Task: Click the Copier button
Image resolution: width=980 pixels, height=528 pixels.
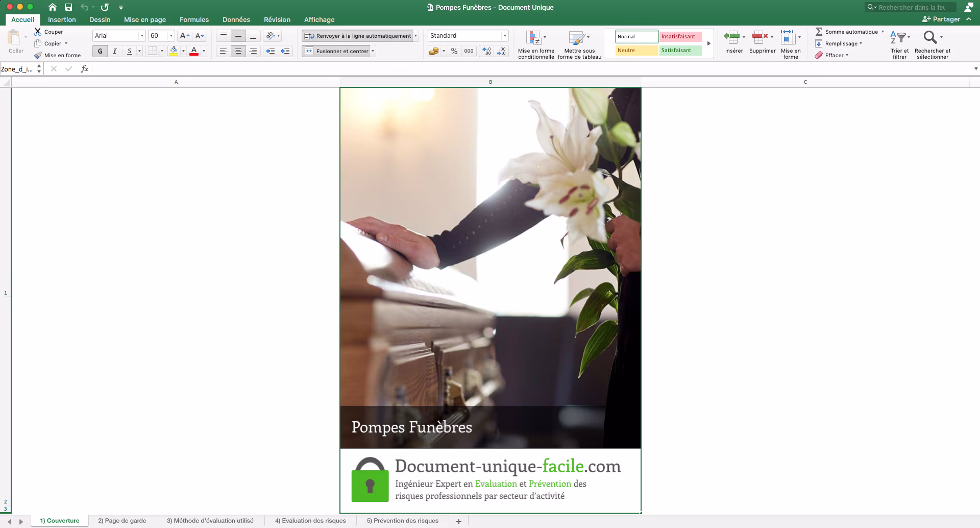Action: pos(48,43)
